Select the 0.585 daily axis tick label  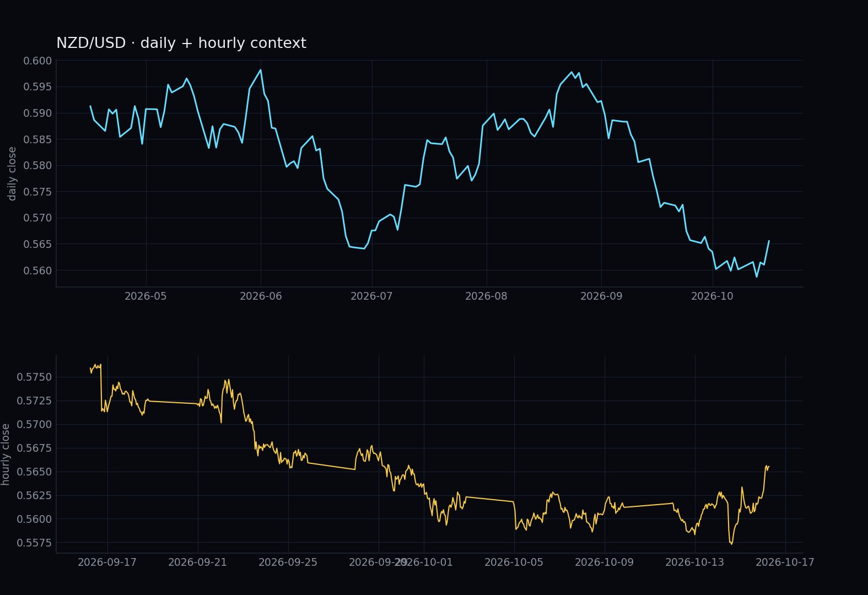37,139
